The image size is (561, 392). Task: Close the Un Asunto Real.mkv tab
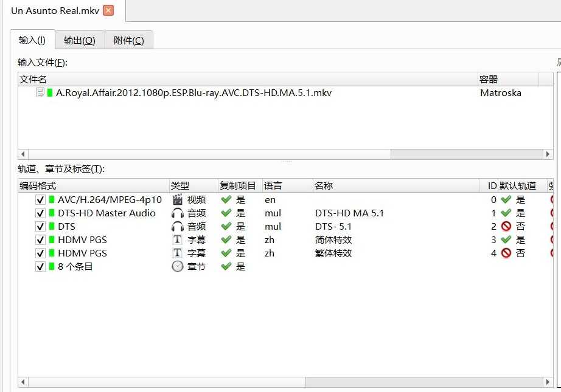coord(108,10)
